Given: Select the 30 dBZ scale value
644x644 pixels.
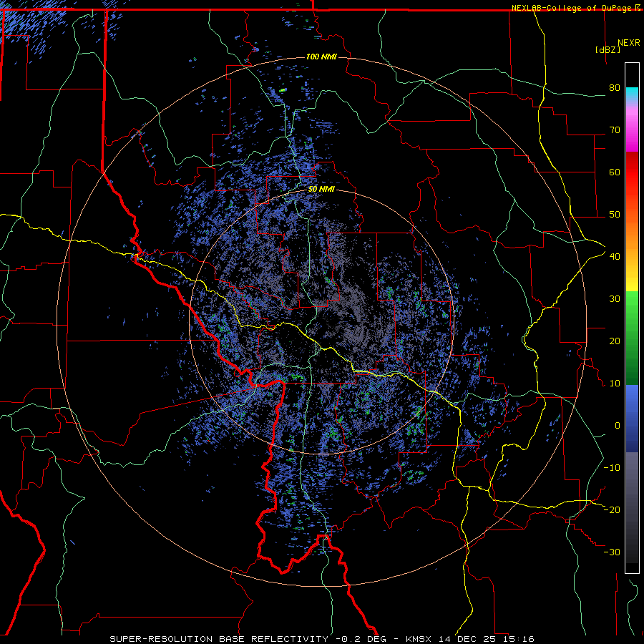Looking at the screenshot, I should point(615,299).
